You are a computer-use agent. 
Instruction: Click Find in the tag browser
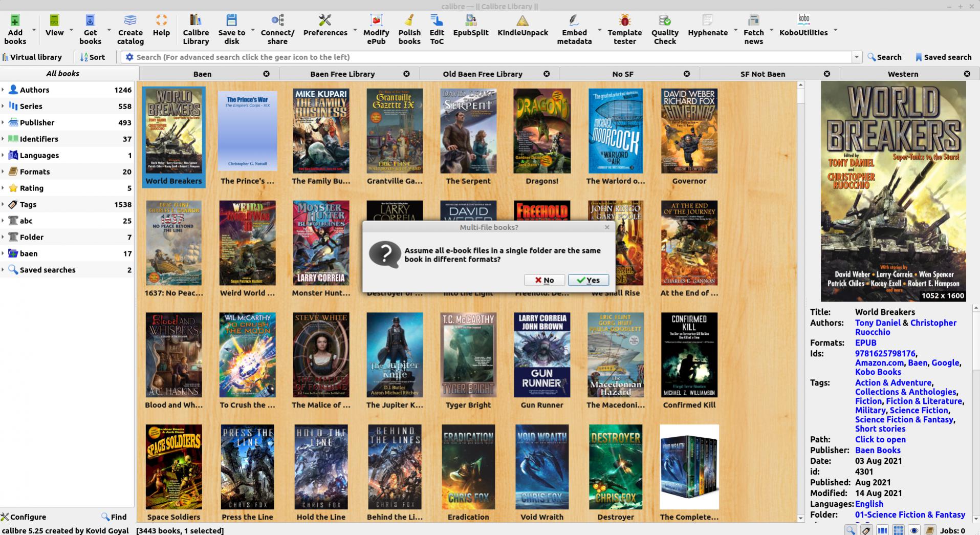tap(114, 517)
